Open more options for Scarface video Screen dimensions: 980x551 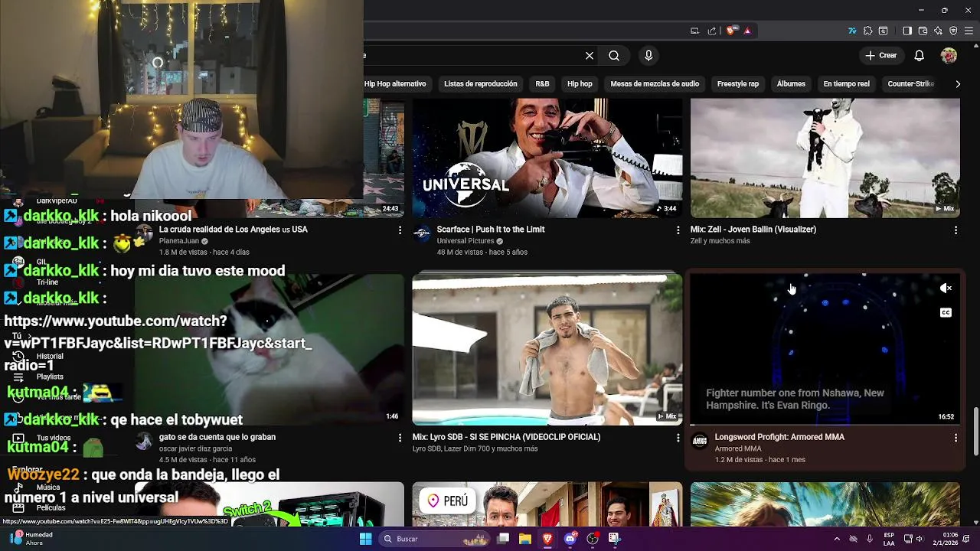tap(678, 230)
